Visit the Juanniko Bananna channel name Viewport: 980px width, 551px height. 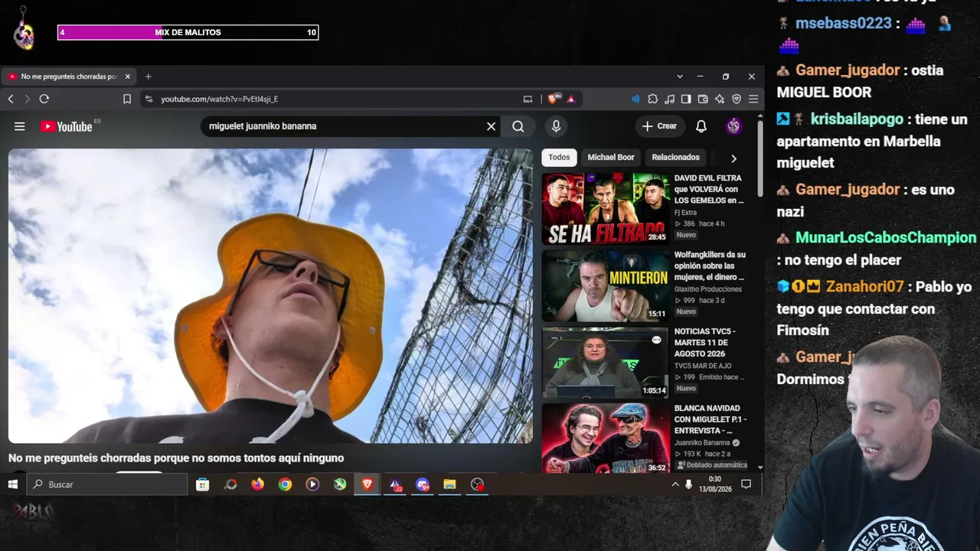pos(702,443)
